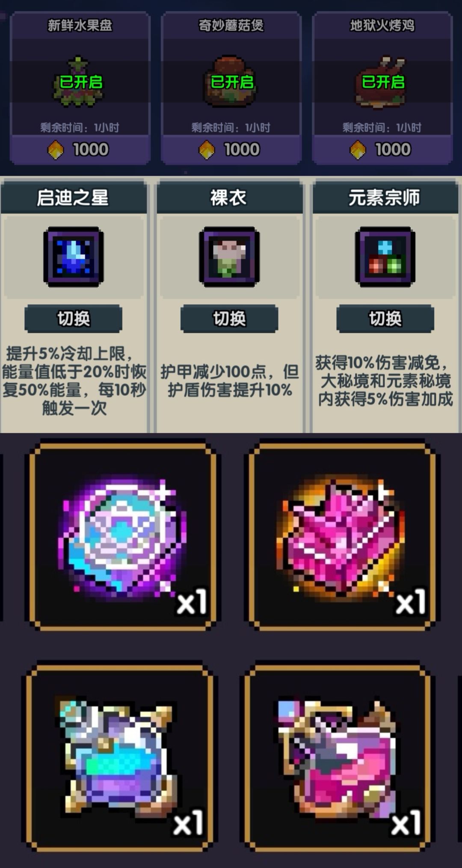Switch talent under 元素宗师
Screen dimensions: 462x868
click(x=385, y=319)
